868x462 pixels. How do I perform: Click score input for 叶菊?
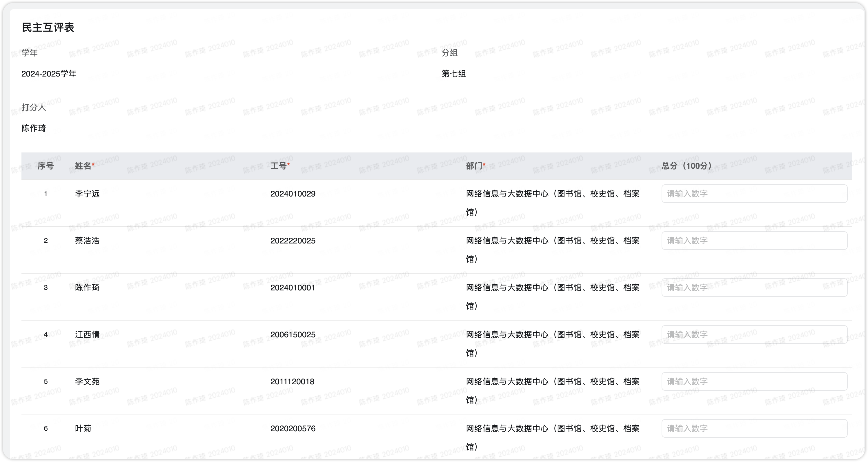click(x=754, y=428)
